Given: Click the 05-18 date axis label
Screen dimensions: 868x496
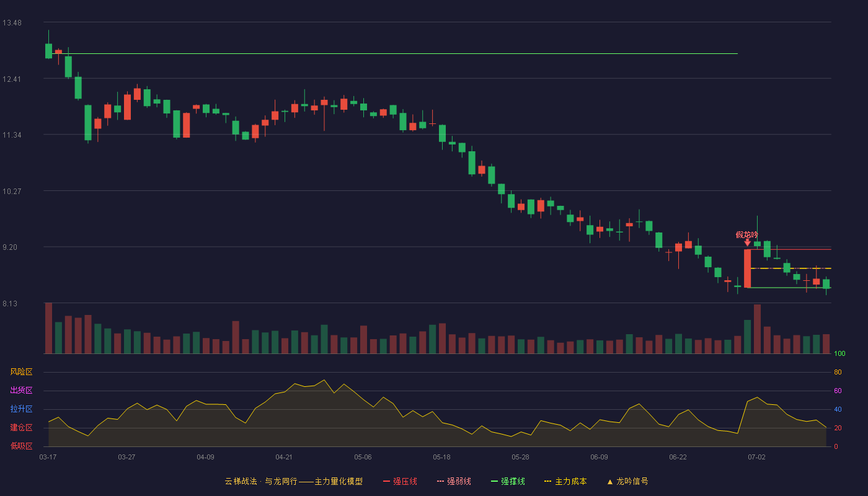Looking at the screenshot, I should [x=441, y=457].
